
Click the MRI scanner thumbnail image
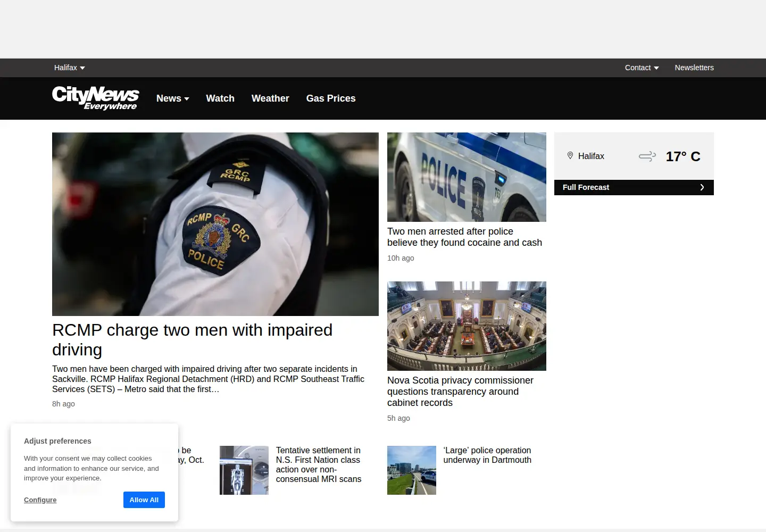click(244, 470)
